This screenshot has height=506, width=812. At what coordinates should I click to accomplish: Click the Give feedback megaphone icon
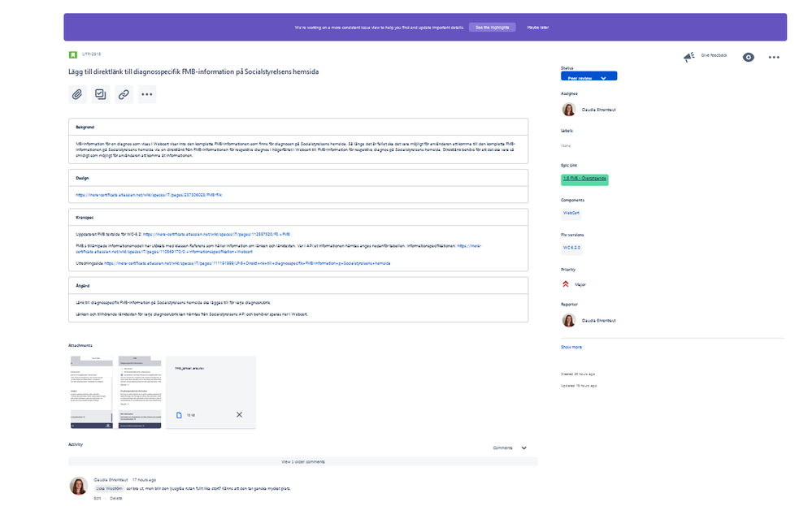[690, 57]
